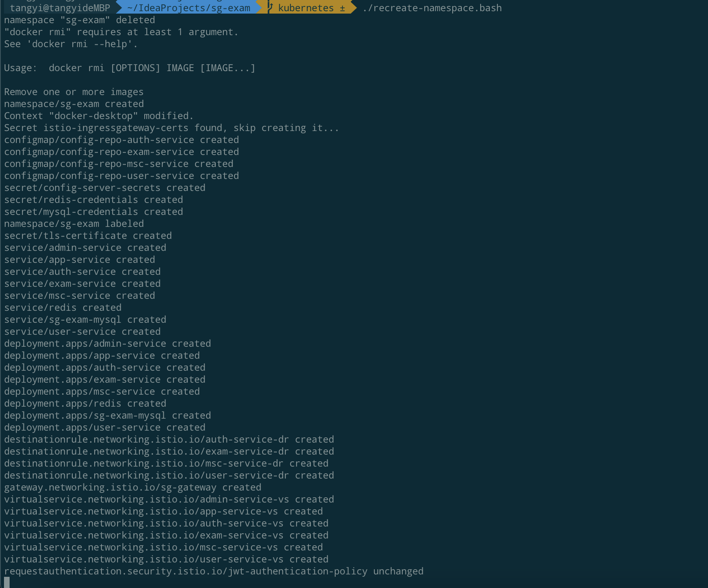Click 'service/exam-service created'
Screen dimensions: 708x588
82,284
